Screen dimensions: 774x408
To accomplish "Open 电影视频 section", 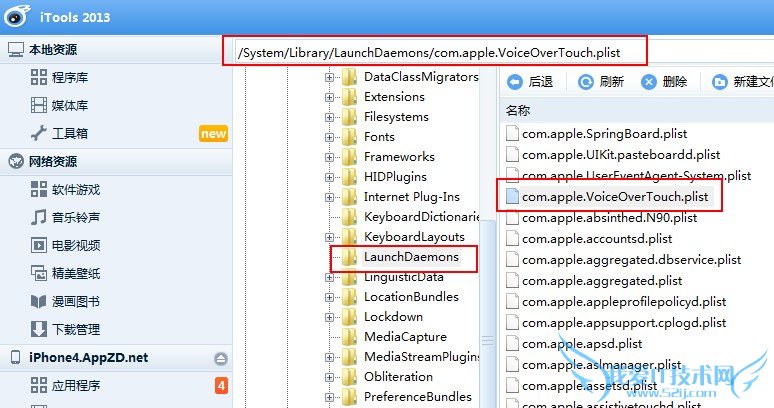I will pyautogui.click(x=76, y=245).
